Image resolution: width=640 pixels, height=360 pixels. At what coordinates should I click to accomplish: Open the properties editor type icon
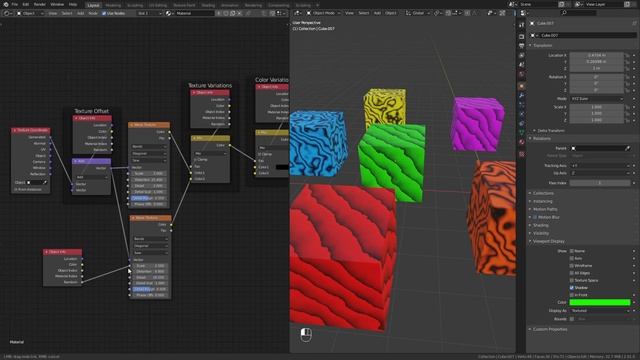[523, 13]
